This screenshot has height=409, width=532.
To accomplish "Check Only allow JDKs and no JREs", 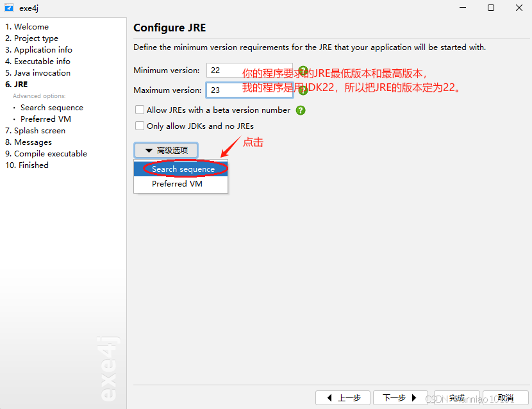I will (x=140, y=126).
